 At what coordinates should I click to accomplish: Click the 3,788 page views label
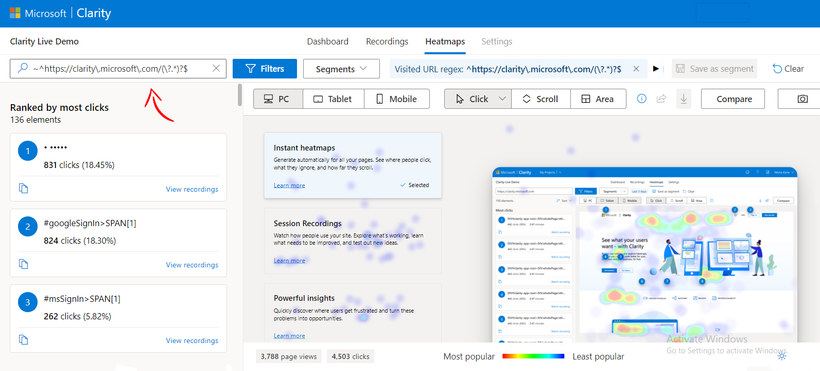tap(288, 357)
